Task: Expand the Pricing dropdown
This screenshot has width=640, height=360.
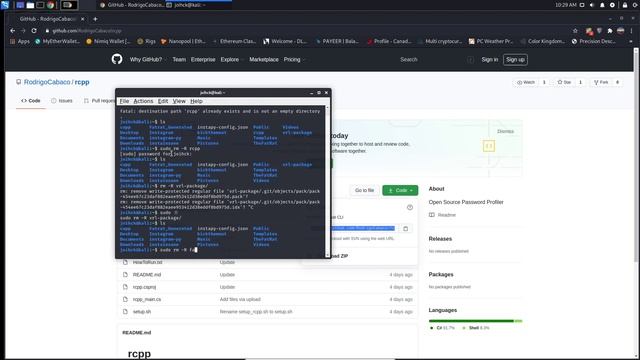Action: click(294, 59)
